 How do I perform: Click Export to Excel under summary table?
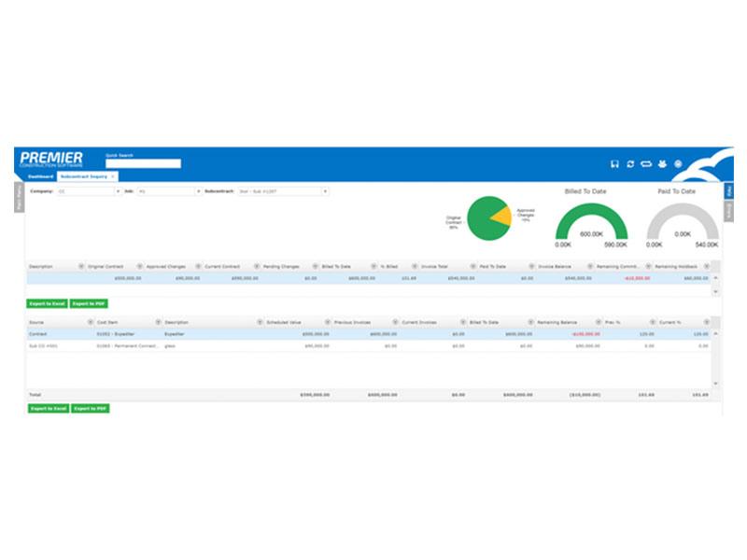coord(48,304)
